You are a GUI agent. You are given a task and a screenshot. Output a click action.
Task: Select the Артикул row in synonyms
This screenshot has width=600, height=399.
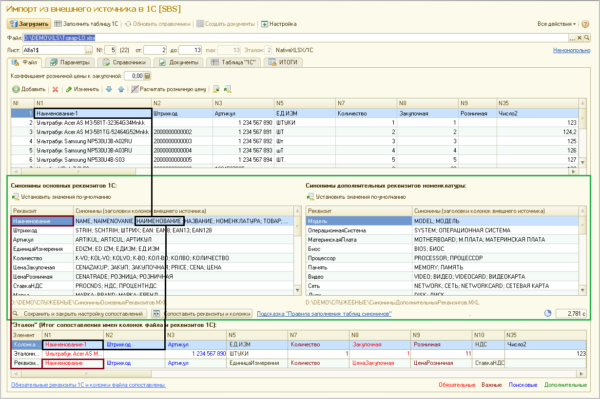click(x=152, y=239)
